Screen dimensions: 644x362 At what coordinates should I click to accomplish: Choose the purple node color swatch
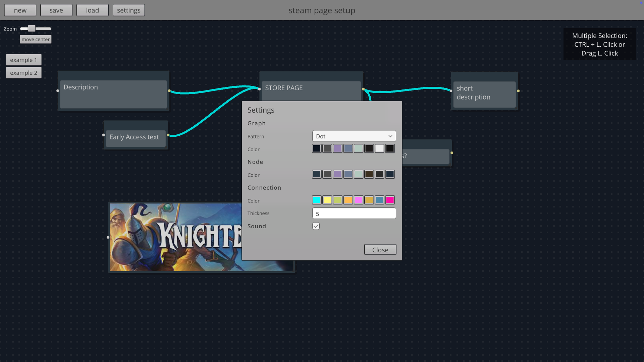point(337,174)
